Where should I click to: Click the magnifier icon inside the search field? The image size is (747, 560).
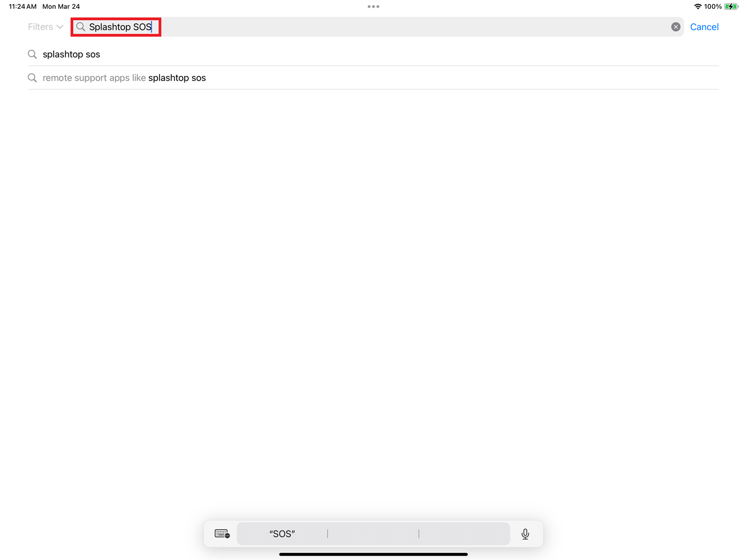pyautogui.click(x=80, y=27)
